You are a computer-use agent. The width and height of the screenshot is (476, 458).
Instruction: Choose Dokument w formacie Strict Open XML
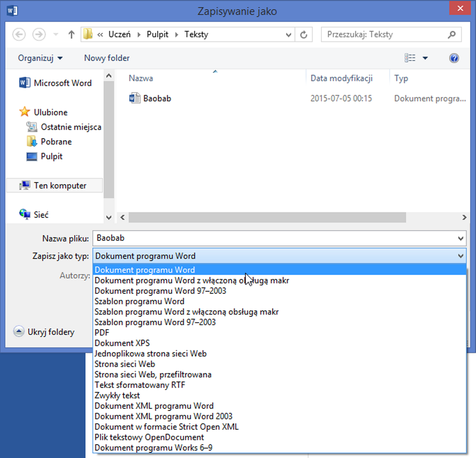[x=279, y=427]
